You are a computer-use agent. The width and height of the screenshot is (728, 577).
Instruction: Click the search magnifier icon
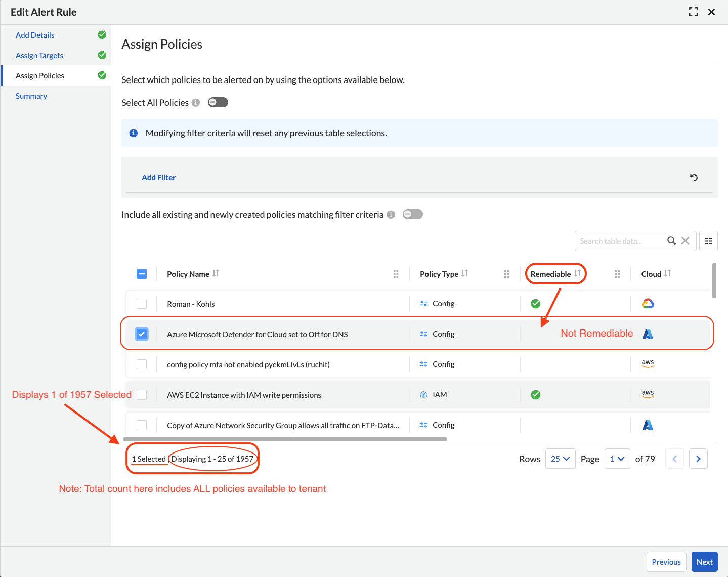(671, 241)
